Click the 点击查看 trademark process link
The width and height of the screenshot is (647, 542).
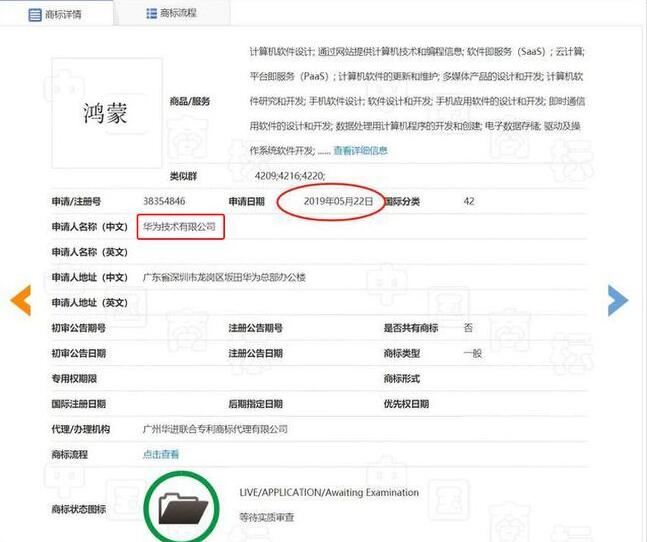161,455
